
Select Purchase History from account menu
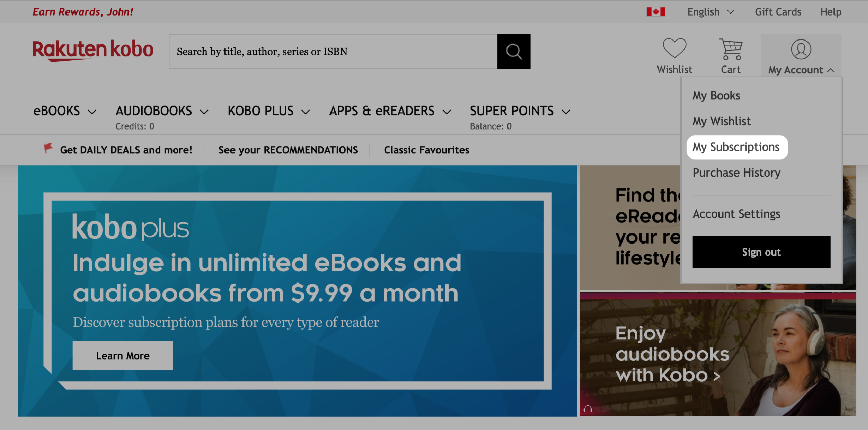coord(737,172)
